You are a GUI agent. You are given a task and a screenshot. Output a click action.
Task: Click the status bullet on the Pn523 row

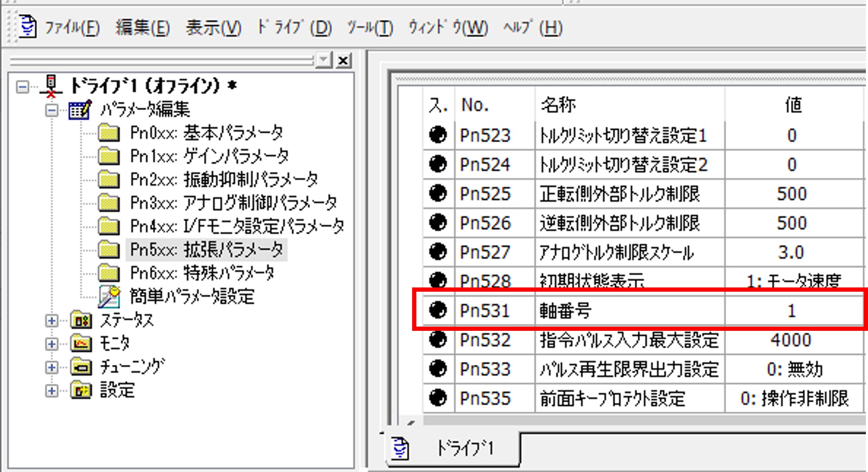438,135
